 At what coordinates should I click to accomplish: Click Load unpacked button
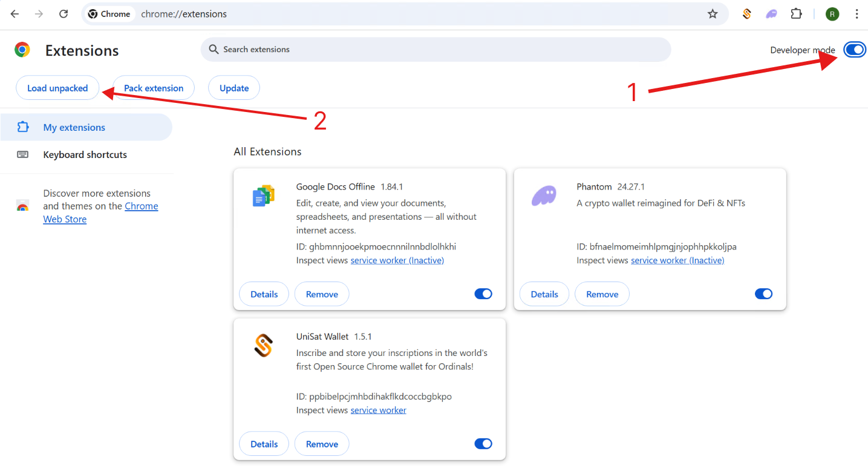pyautogui.click(x=57, y=88)
